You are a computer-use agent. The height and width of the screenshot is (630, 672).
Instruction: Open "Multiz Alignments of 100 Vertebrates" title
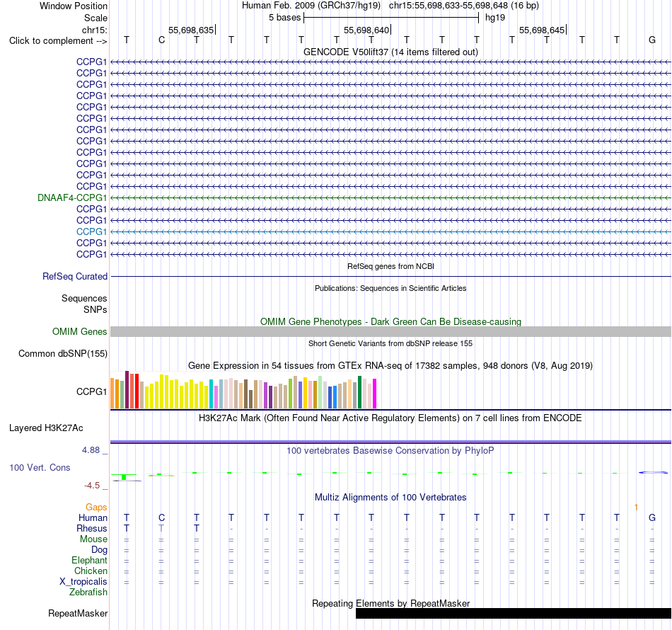pos(390,498)
